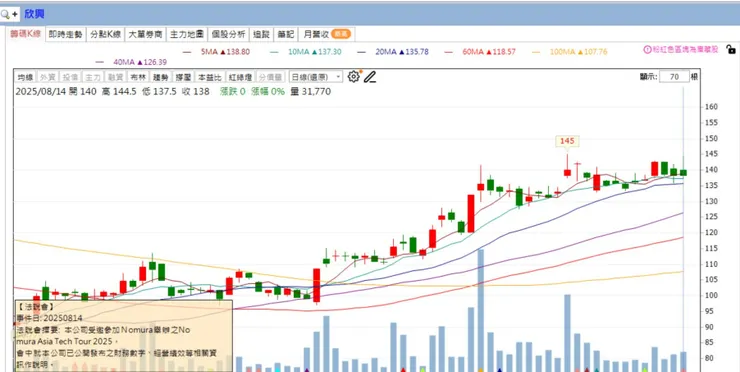Click the magnifier plus stock search icon
Image resolution: width=740 pixels, height=372 pixels.
coord(9,14)
